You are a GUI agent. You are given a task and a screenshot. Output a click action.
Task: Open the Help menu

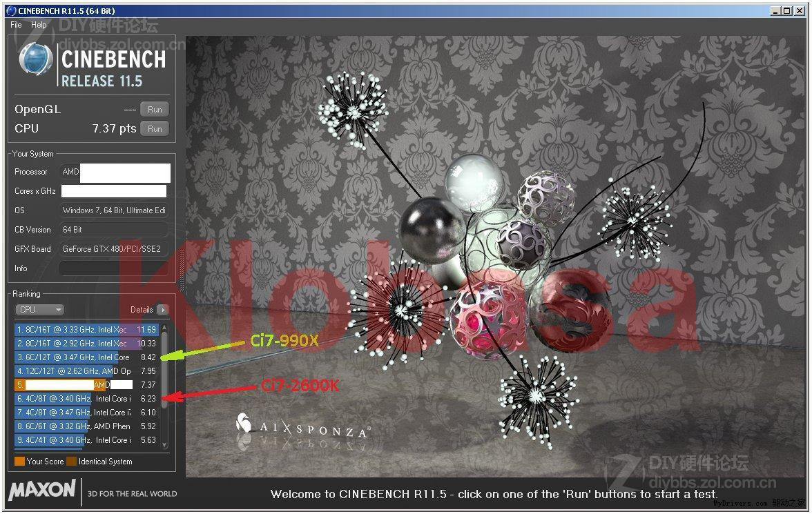click(39, 24)
